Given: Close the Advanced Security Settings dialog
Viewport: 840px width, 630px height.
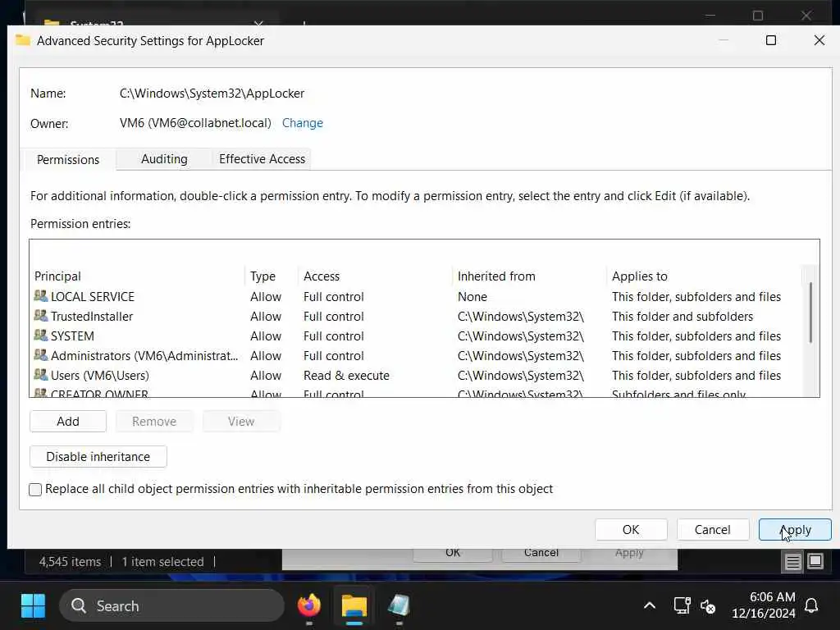Looking at the screenshot, I should (x=819, y=40).
